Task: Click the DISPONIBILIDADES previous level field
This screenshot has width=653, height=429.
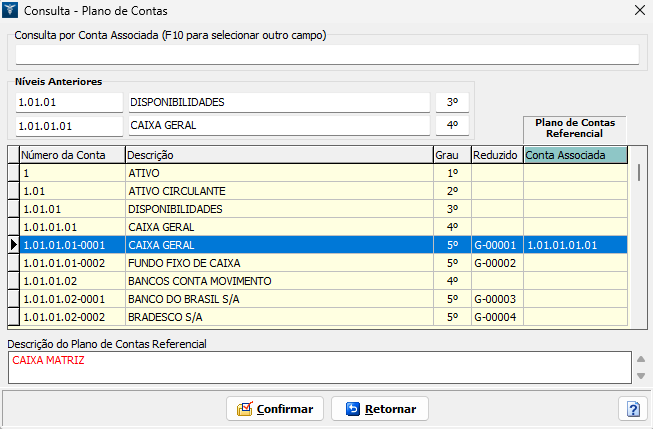Action: [x=279, y=102]
